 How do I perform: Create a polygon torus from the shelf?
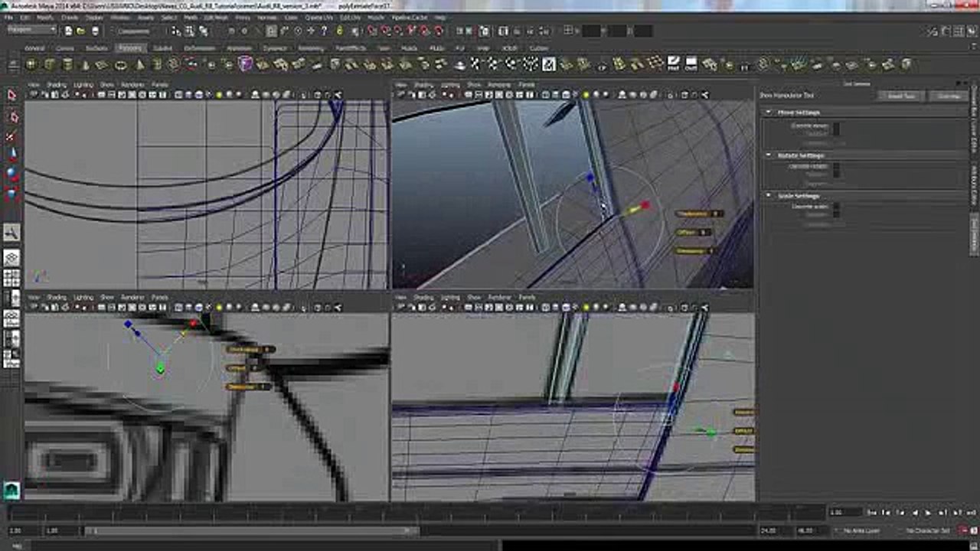click(121, 65)
